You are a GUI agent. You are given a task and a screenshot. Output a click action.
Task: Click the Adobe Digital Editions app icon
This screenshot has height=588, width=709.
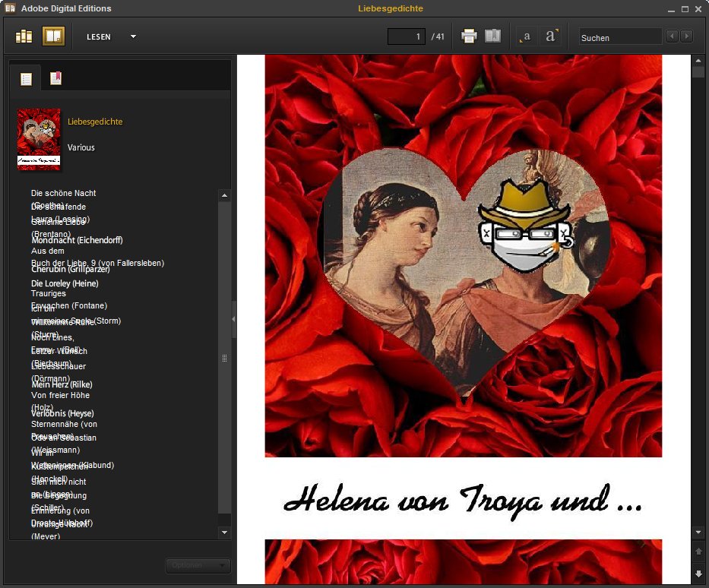pyautogui.click(x=10, y=8)
